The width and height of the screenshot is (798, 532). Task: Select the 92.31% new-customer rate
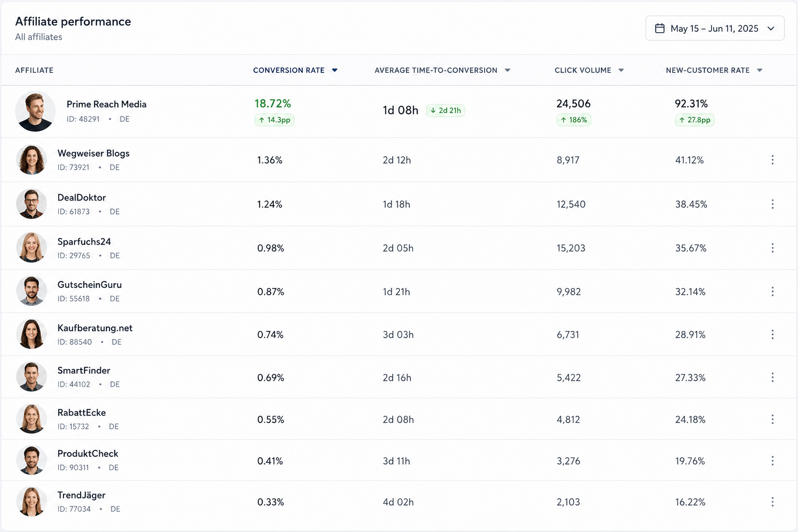click(691, 103)
